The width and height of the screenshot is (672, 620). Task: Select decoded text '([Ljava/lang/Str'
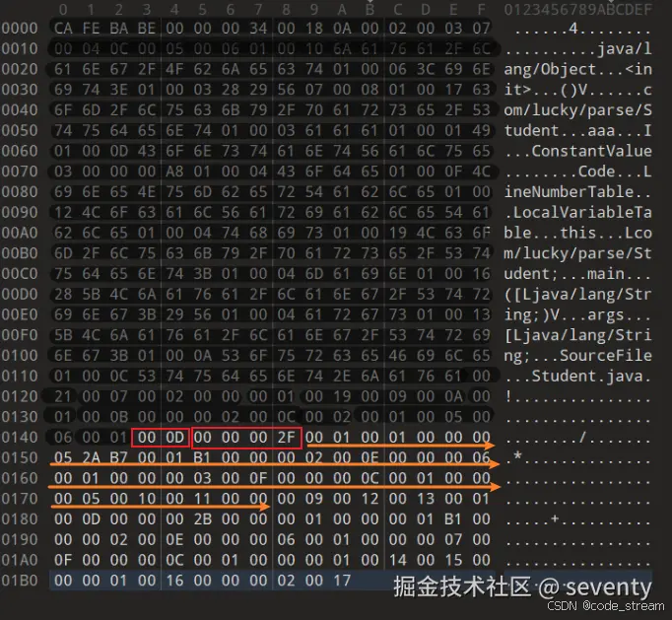(x=578, y=294)
